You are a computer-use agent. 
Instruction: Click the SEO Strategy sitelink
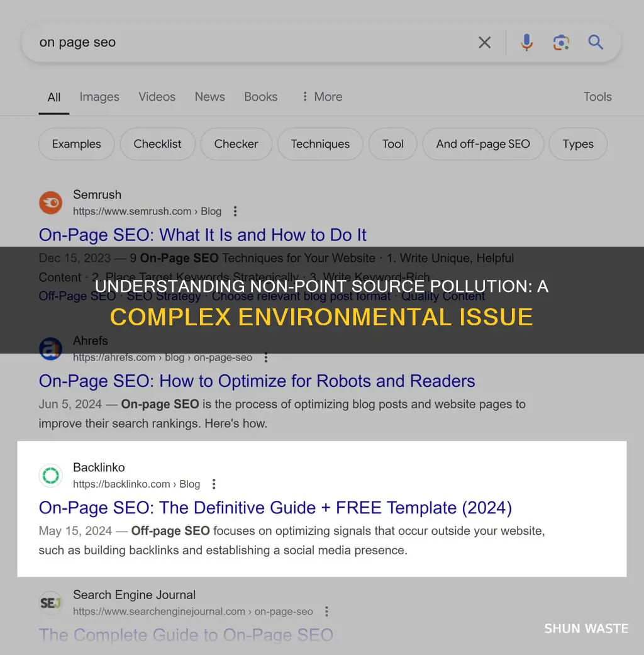[164, 296]
